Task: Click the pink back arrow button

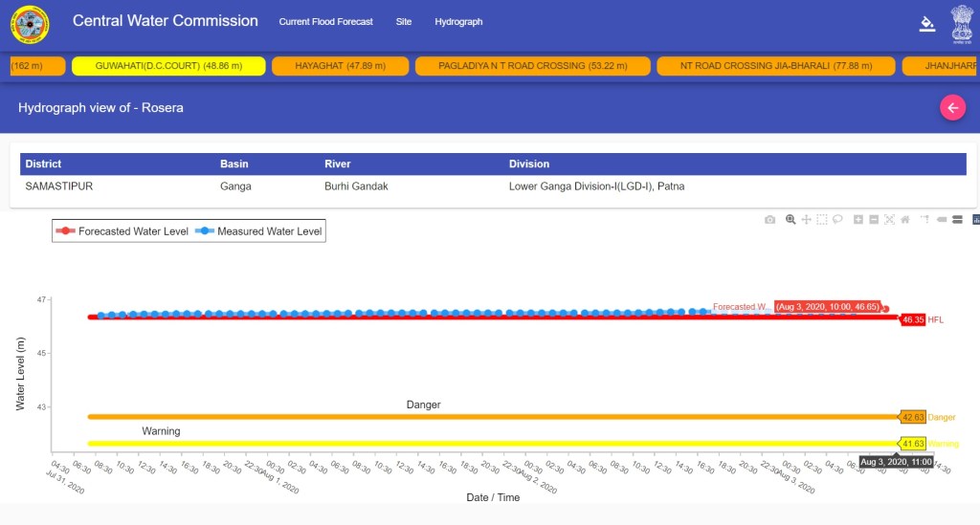Action: [952, 108]
